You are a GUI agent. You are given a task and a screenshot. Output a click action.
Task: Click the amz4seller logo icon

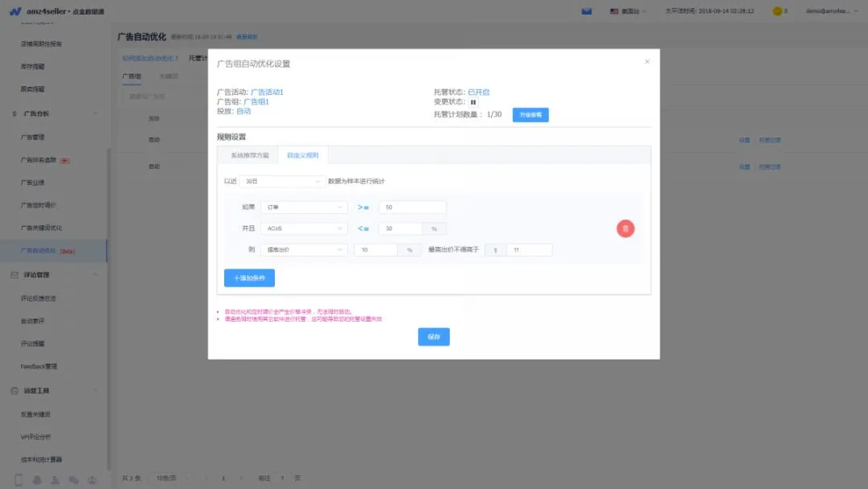pos(15,11)
